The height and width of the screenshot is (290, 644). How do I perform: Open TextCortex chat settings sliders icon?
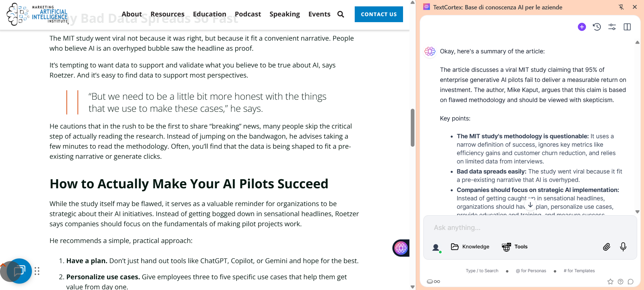(612, 27)
